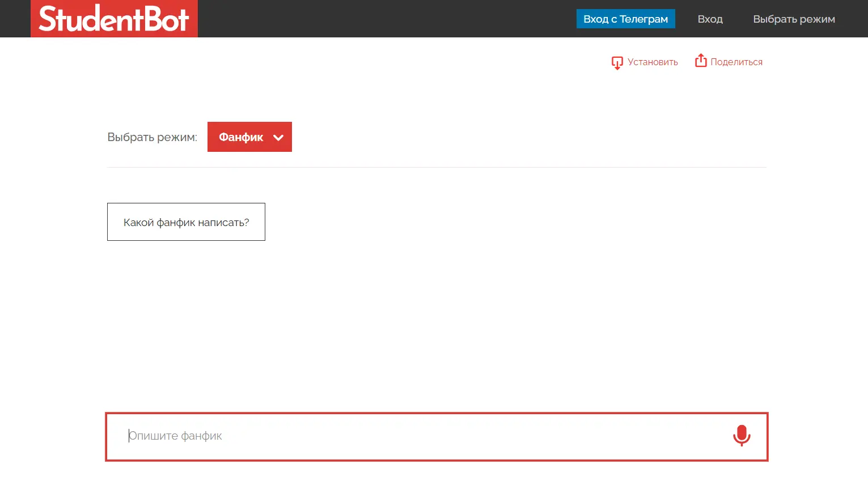Open Выбрать режим in the top navigation
The image size is (868, 502).
[793, 19]
